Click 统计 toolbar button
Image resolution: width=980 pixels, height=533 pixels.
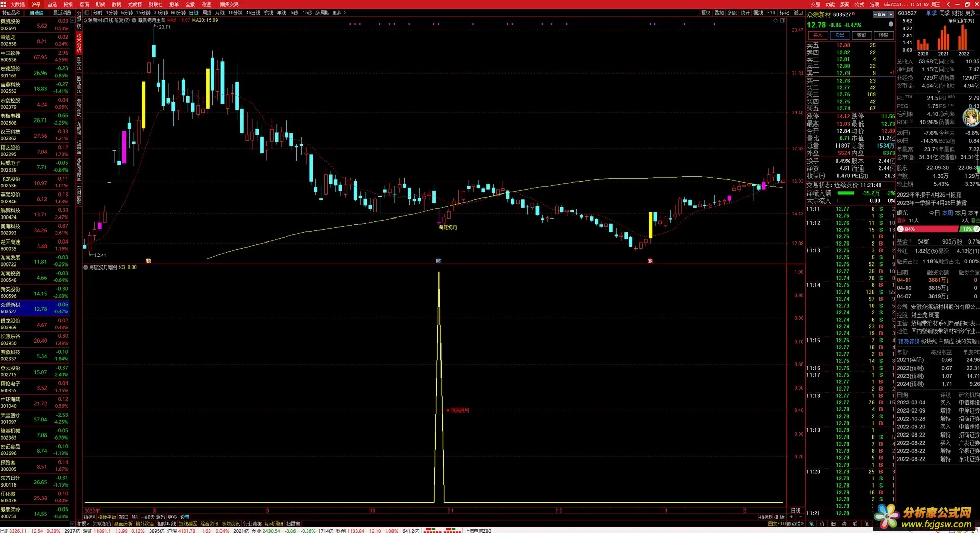[745, 13]
